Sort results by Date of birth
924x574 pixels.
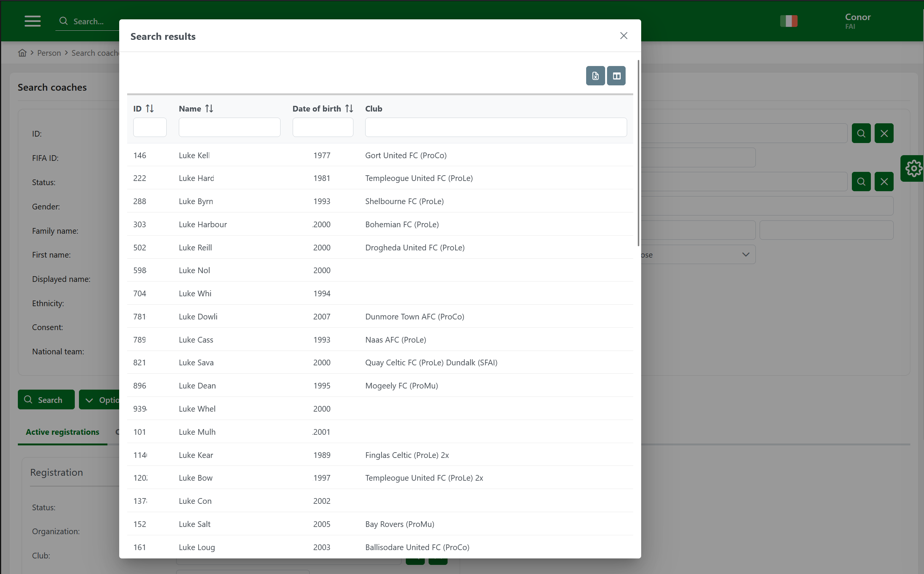coord(349,109)
